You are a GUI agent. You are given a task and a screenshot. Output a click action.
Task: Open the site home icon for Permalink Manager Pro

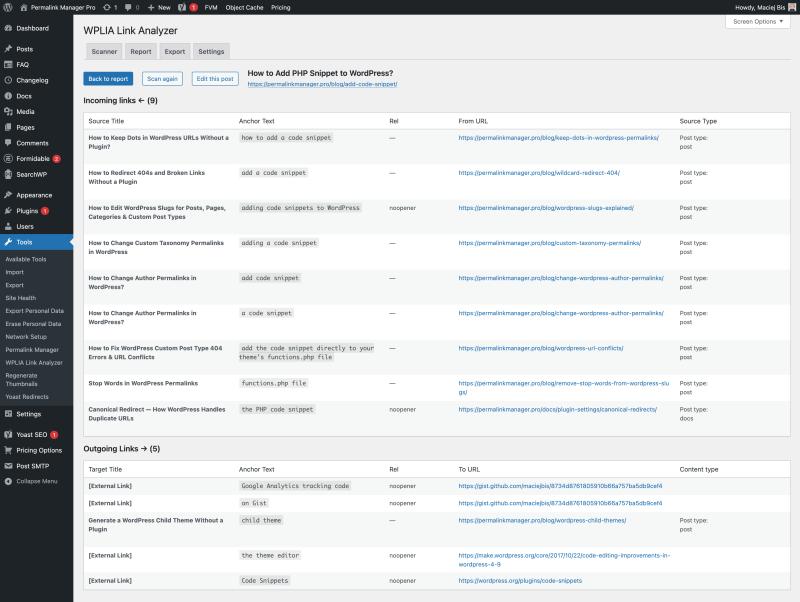[24, 7]
